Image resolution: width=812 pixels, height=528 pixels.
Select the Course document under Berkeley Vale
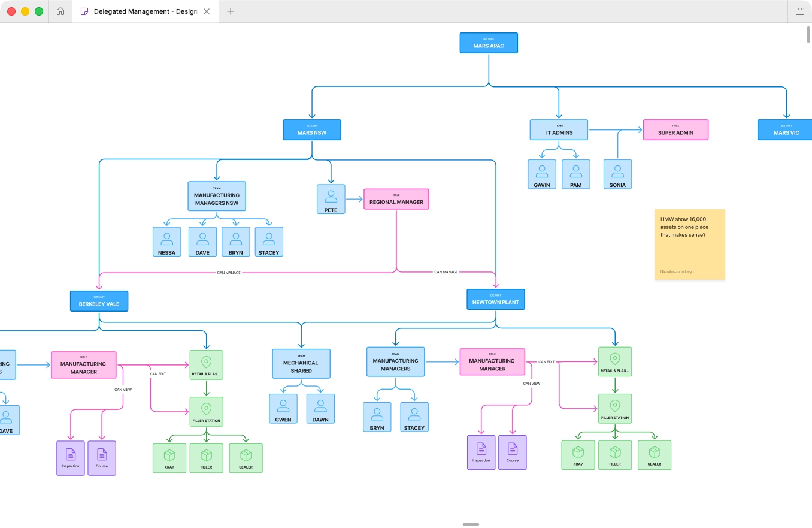click(102, 458)
